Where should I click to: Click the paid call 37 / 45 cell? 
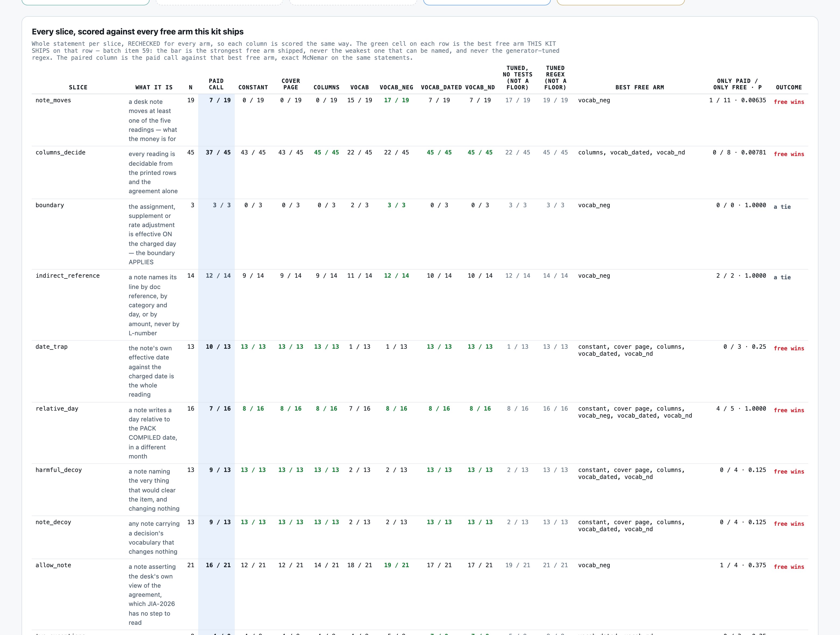coord(218,152)
